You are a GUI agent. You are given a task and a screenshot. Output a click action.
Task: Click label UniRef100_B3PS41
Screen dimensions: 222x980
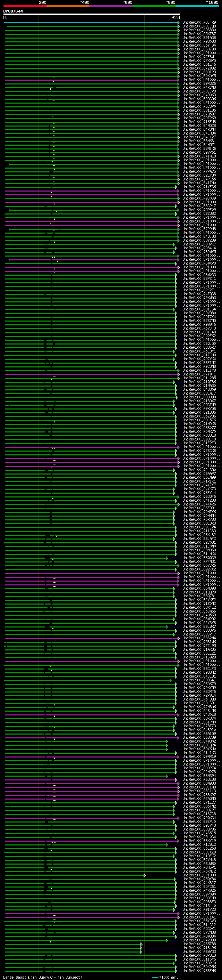coord(199,279)
